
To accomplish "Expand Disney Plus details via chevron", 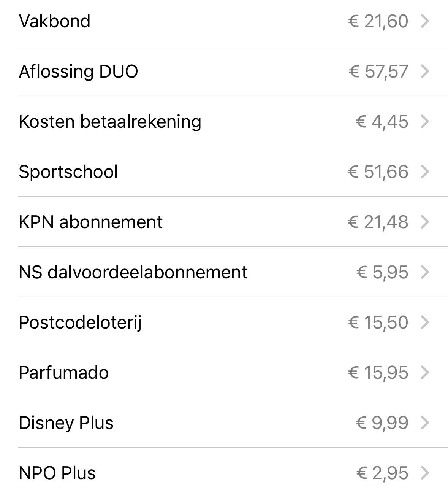I will pos(425,423).
